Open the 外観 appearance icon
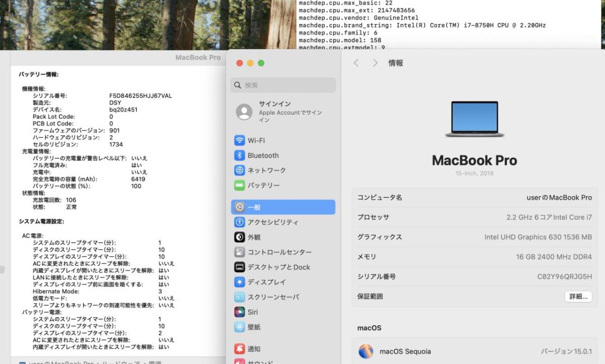The image size is (605, 364). [x=239, y=237]
